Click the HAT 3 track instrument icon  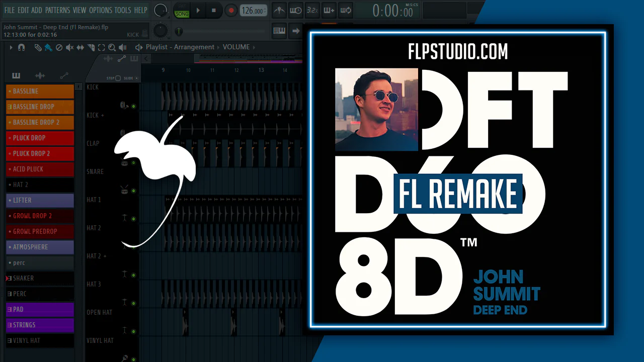coord(124,302)
